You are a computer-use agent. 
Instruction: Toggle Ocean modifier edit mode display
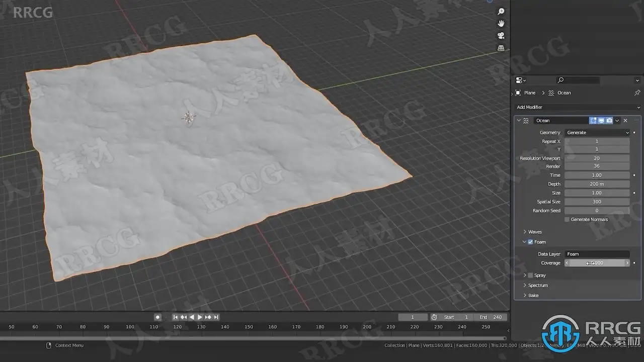click(593, 121)
